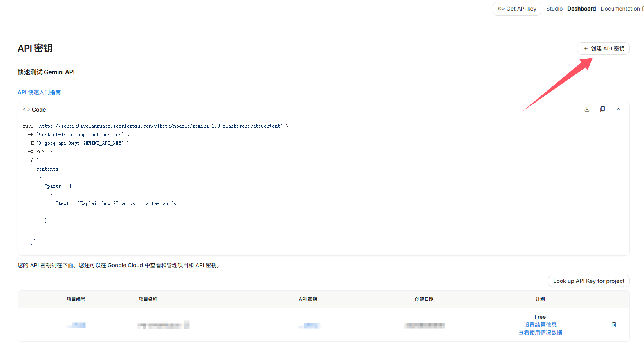Screen dimensions: 644x349
Task: Click the curl URL line in code
Action: [155, 126]
